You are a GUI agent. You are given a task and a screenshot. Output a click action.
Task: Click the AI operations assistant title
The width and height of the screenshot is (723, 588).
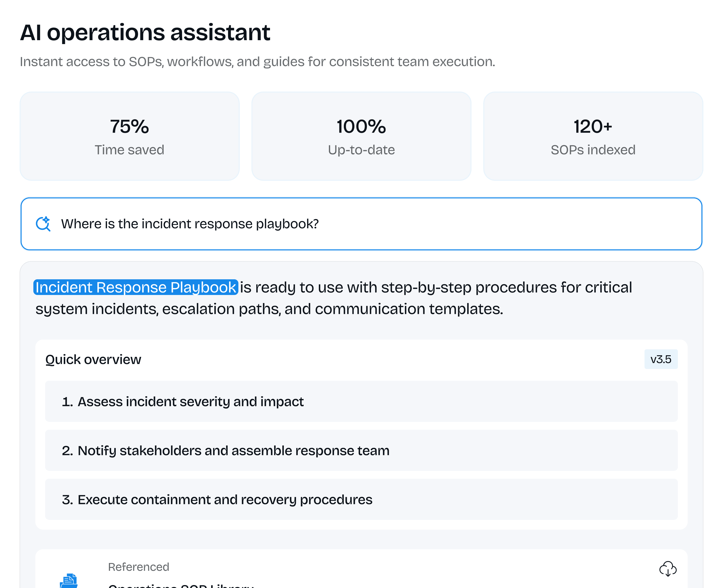coord(145,33)
